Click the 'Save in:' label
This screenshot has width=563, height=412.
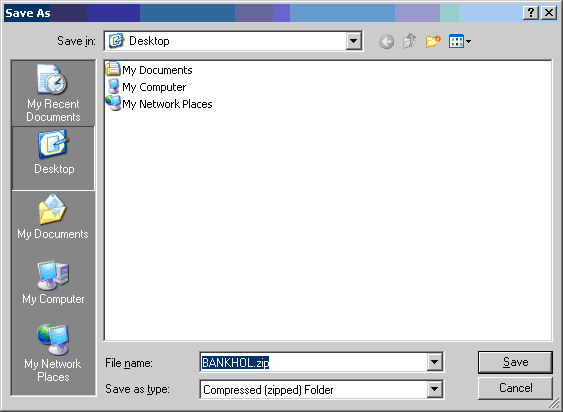(x=76, y=41)
